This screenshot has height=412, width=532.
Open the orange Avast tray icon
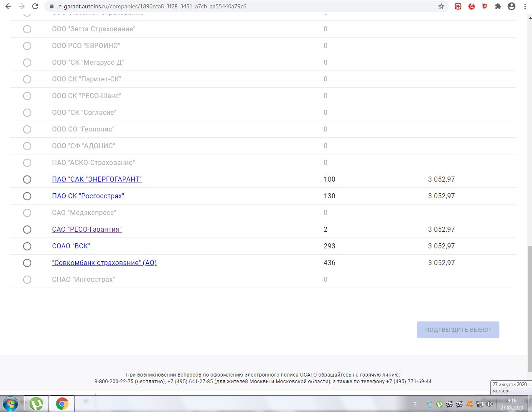(x=470, y=404)
